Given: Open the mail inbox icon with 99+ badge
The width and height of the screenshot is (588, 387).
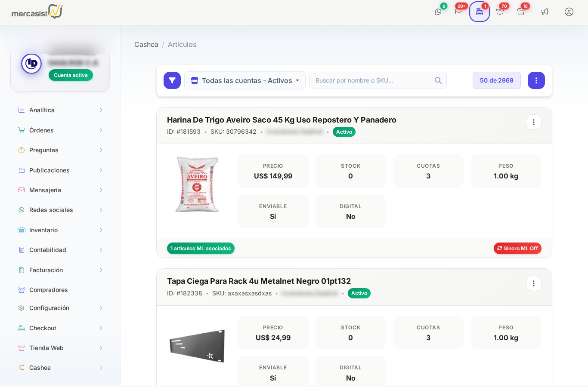Looking at the screenshot, I should click(x=459, y=12).
